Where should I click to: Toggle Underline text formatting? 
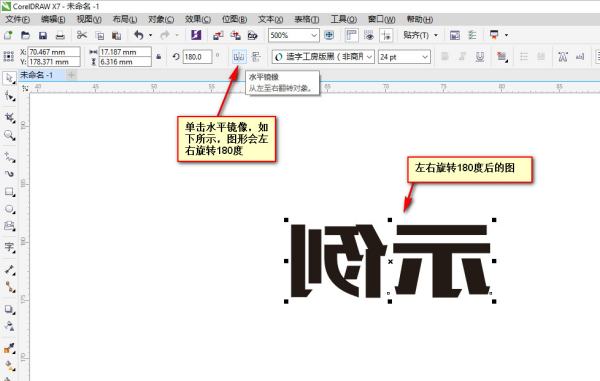479,57
